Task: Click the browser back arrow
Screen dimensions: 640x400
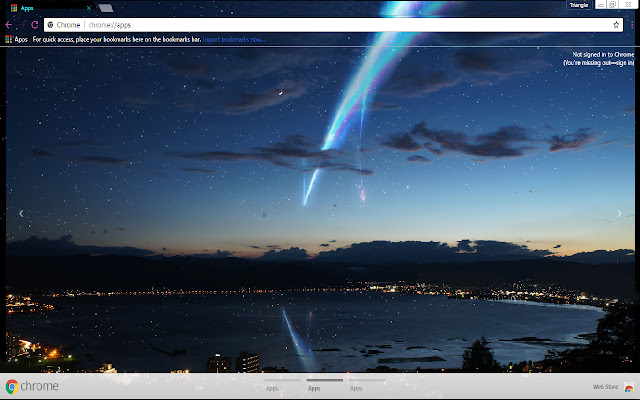Action: [x=9, y=24]
